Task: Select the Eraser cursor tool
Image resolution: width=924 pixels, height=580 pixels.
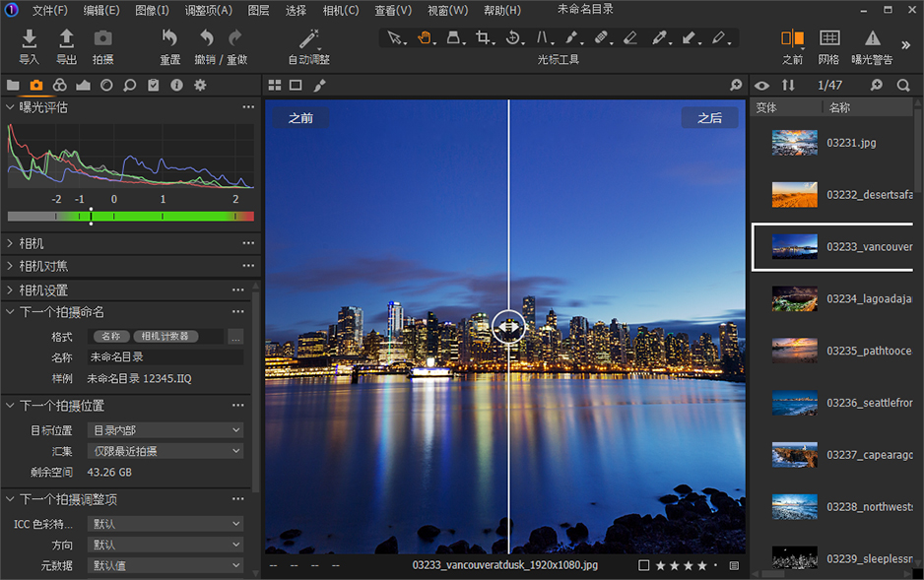Action: click(x=629, y=39)
